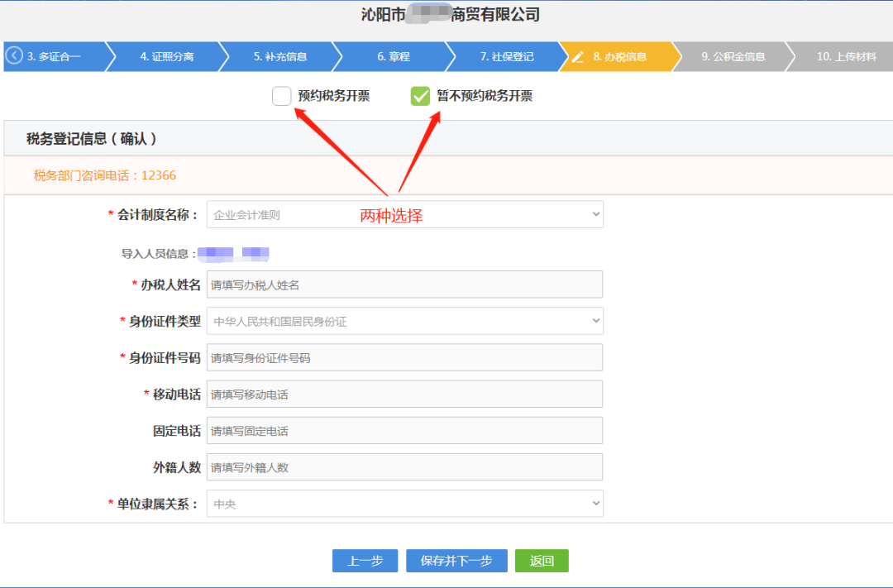
Task: Check the 预约税务开票 checkbox
Action: click(x=281, y=96)
